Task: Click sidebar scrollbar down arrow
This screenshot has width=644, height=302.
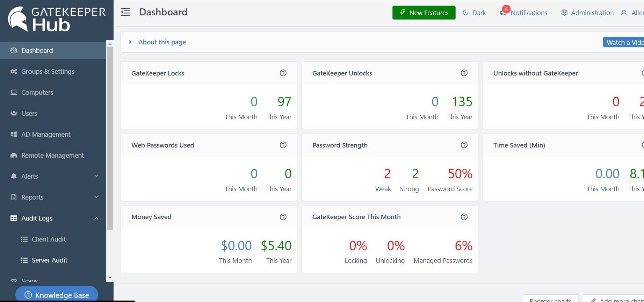Action: coord(110,278)
